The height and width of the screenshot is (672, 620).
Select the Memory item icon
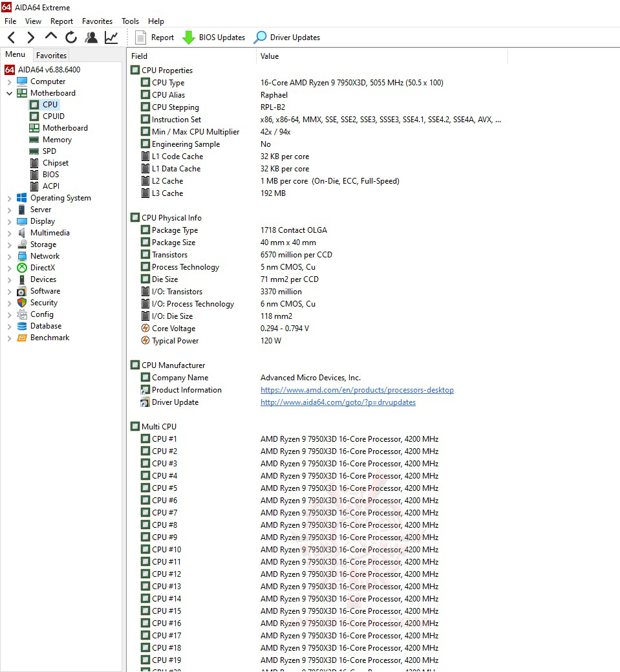click(x=34, y=139)
